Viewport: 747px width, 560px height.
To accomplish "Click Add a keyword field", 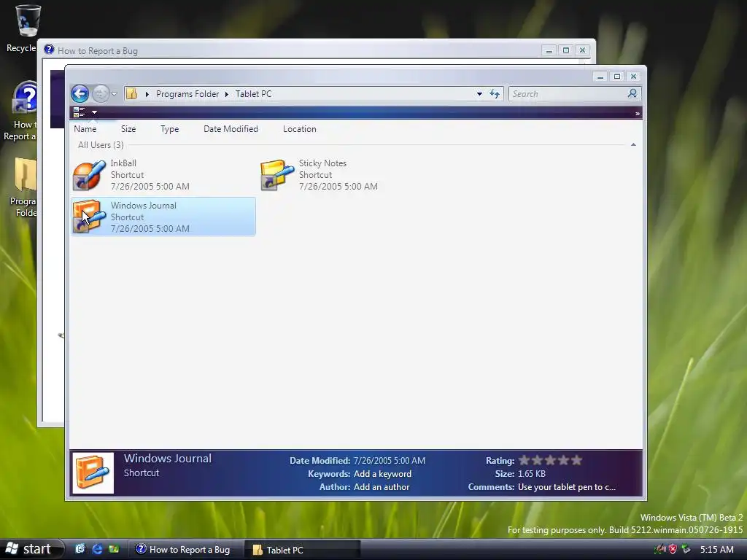I will click(382, 474).
